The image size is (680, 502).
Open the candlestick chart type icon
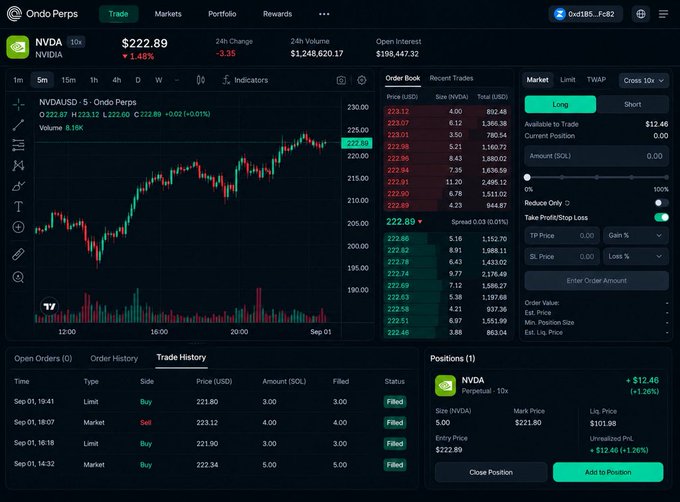click(x=200, y=80)
